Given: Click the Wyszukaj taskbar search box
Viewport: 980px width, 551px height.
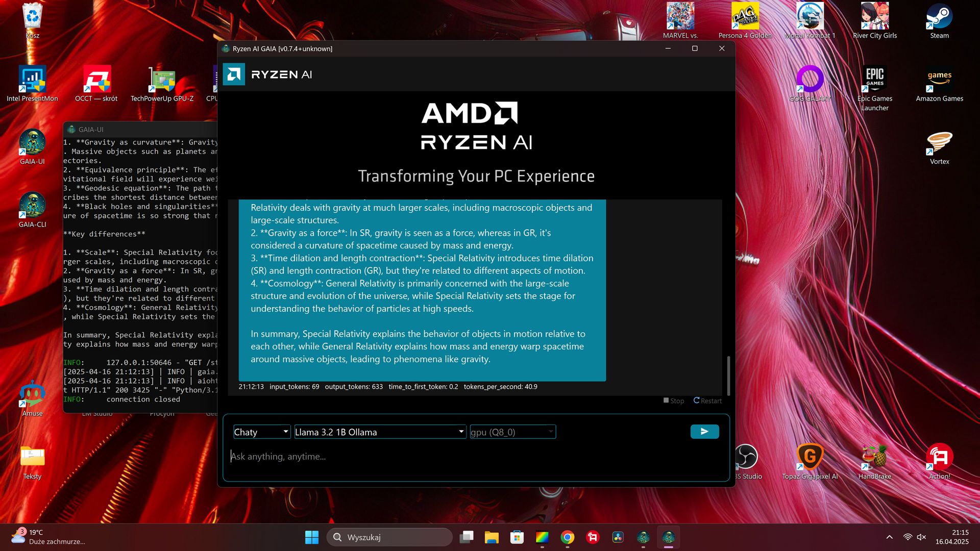Looking at the screenshot, I should point(389,537).
